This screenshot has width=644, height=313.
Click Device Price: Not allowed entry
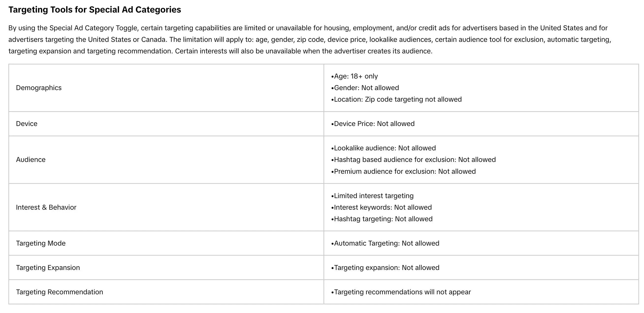tap(373, 124)
